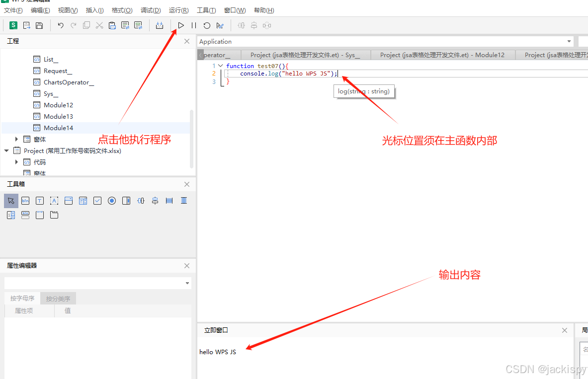
Task: Switch to 按分类序 properties tab
Action: [x=58, y=299]
